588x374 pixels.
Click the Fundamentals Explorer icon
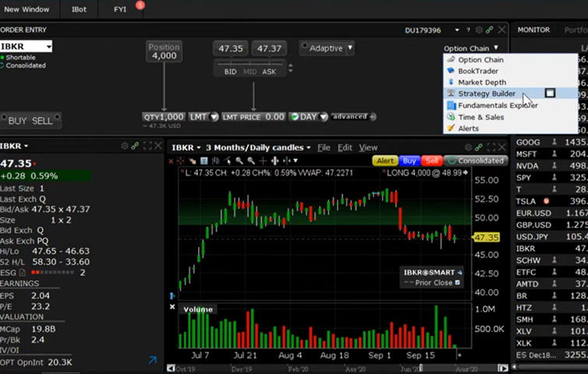coord(450,105)
